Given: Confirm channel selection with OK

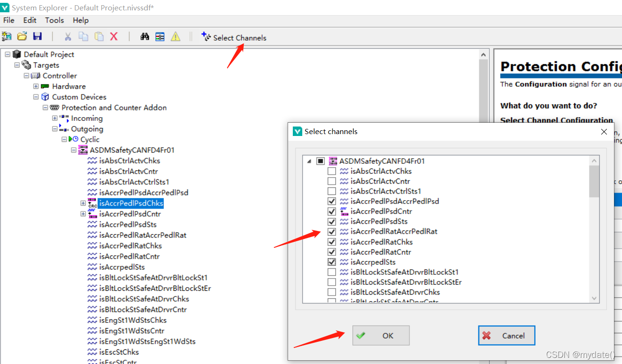Looking at the screenshot, I should point(381,336).
